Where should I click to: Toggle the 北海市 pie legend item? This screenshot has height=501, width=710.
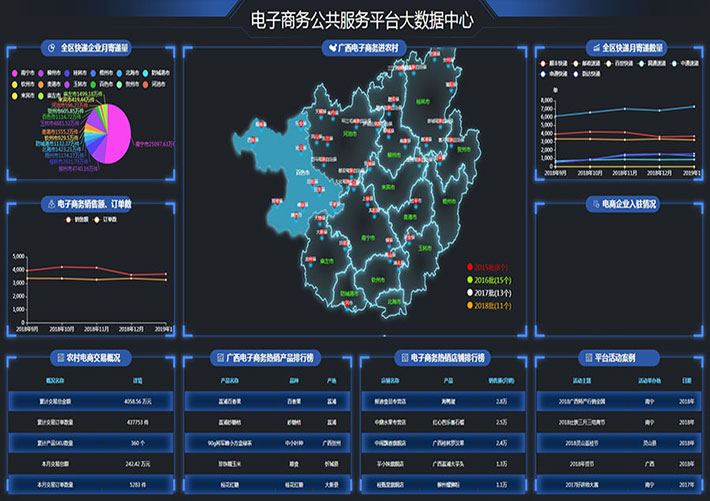pyautogui.click(x=128, y=73)
